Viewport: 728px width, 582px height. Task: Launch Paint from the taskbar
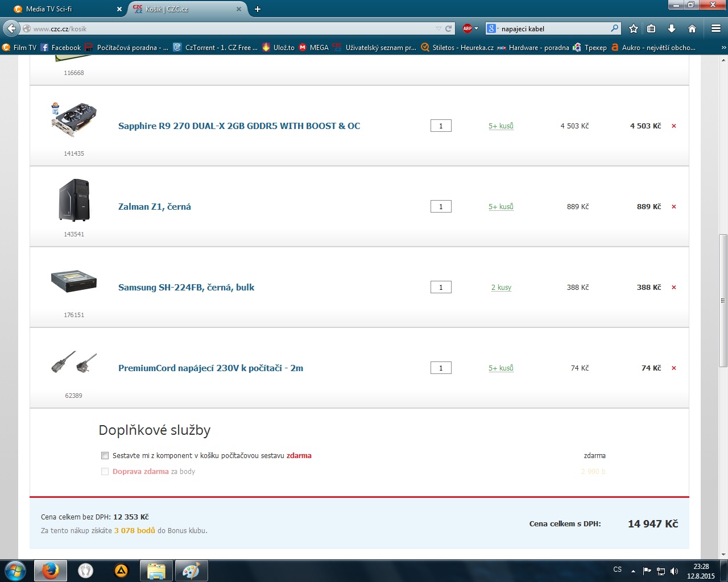191,570
